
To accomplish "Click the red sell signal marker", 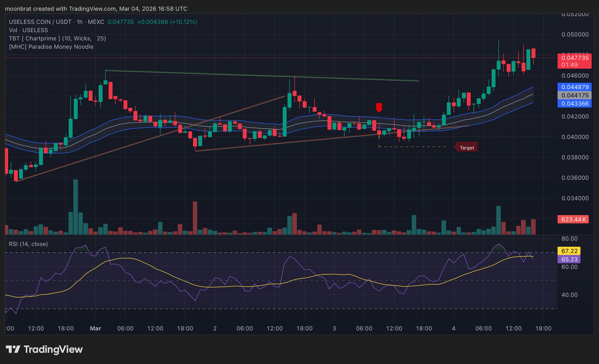I will (379, 107).
